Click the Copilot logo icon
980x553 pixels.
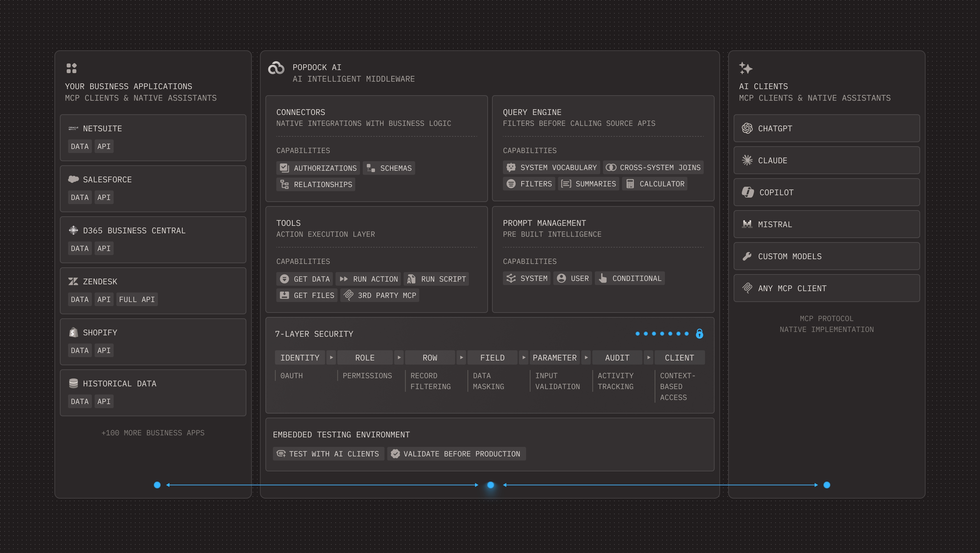(748, 192)
